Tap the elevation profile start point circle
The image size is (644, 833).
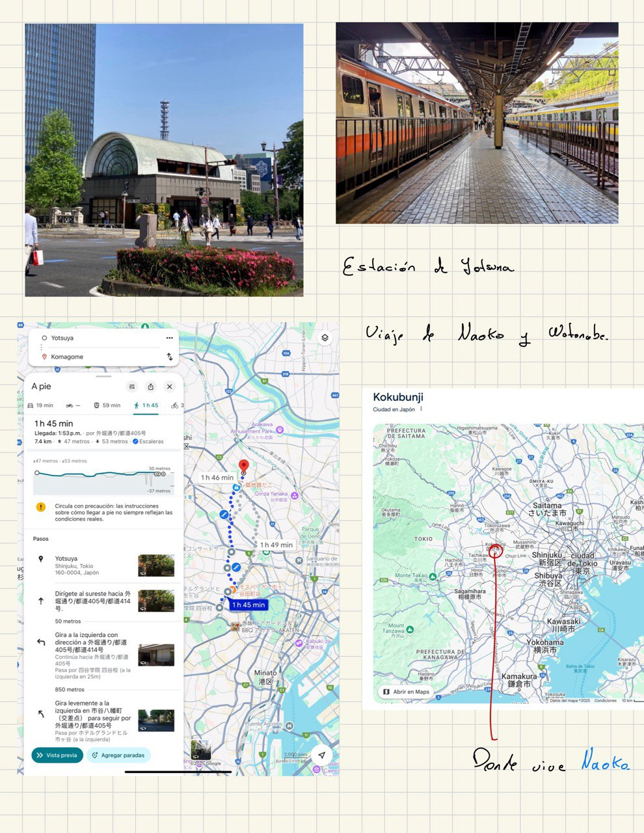click(x=37, y=473)
